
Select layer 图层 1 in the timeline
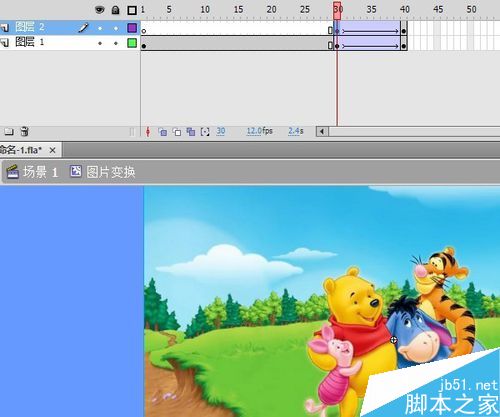70,43
